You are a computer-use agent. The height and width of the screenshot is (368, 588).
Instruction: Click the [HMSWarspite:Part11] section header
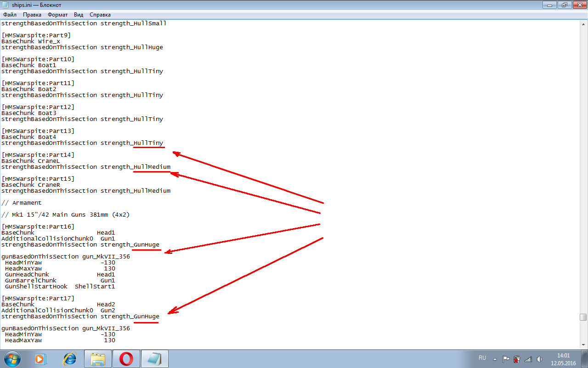(x=38, y=83)
